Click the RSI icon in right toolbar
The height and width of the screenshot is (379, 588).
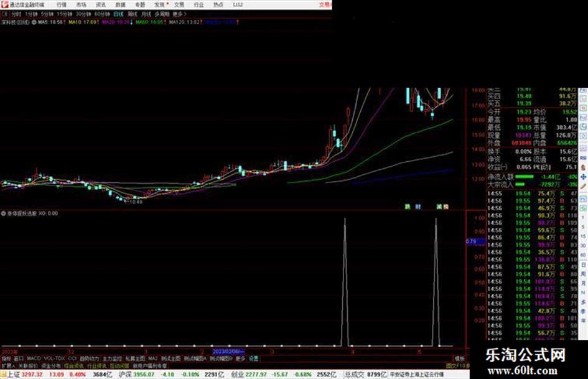[x=583, y=158]
